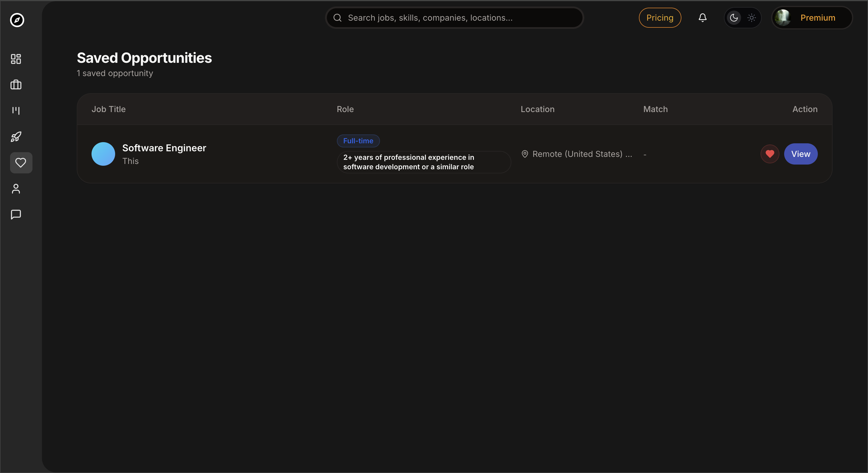View the Software Engineer job
Viewport: 868px width, 473px height.
pyautogui.click(x=800, y=154)
